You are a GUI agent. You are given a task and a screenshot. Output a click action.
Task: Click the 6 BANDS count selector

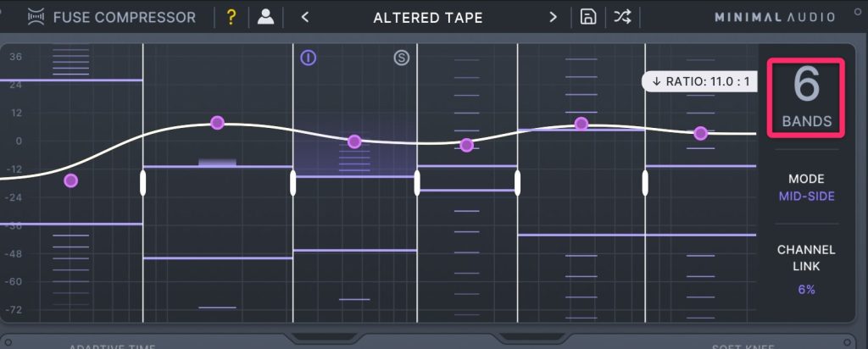click(x=806, y=97)
